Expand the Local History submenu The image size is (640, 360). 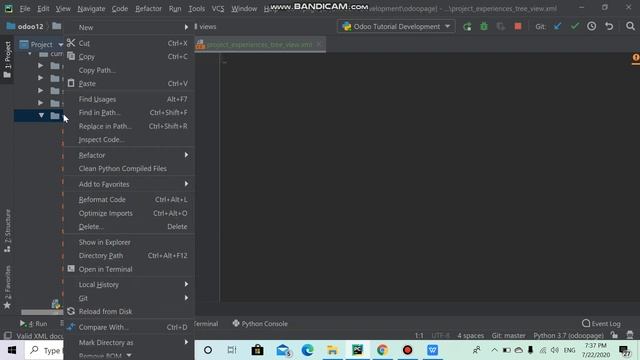(x=186, y=284)
